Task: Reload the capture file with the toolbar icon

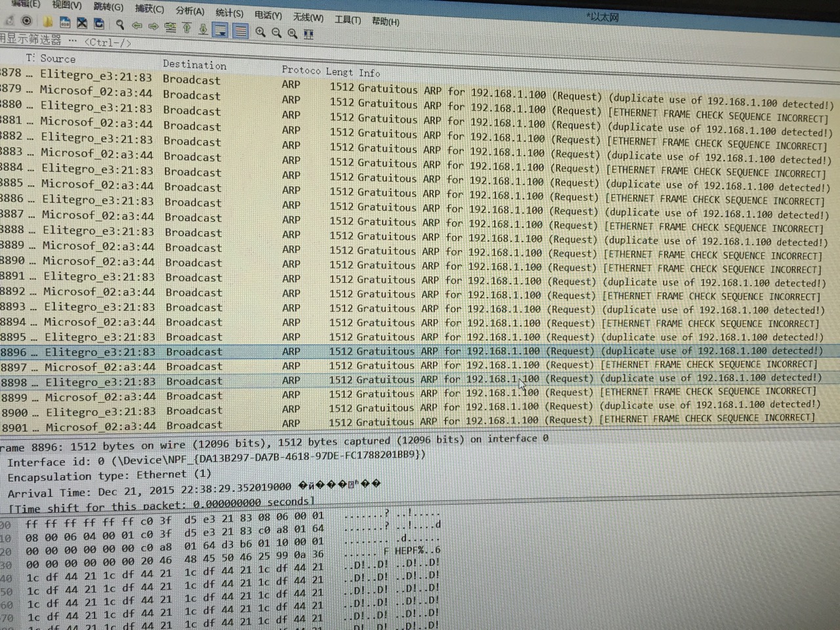Action: [99, 23]
